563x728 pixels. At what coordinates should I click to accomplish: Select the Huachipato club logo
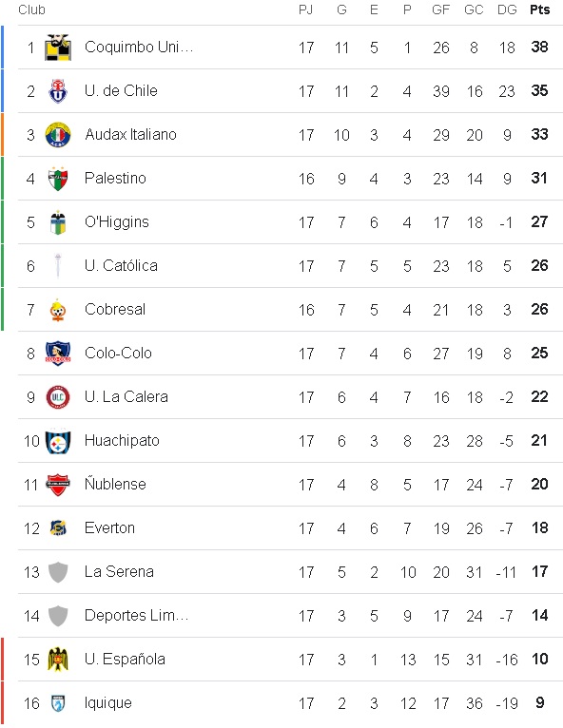[58, 441]
